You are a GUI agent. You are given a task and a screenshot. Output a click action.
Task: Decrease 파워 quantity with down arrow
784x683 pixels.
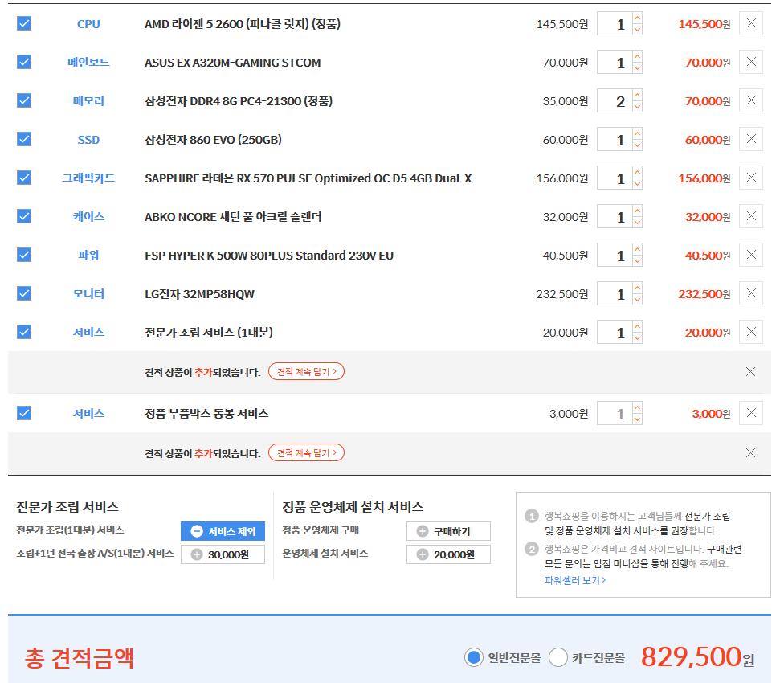click(x=637, y=261)
